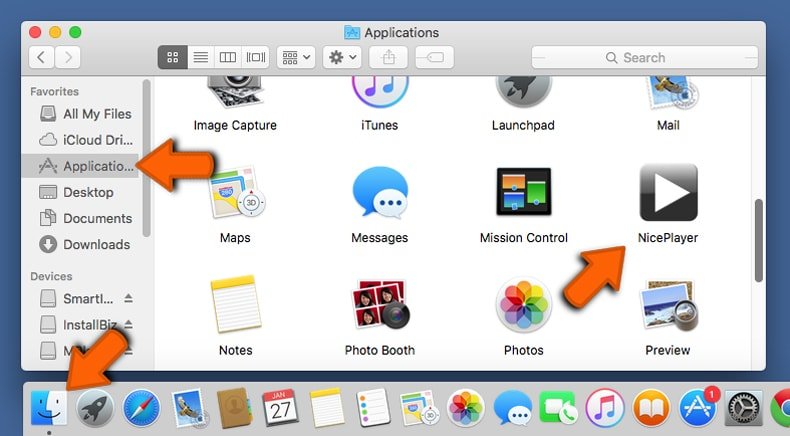Screen dimensions: 790x436
Task: Open Documents folder in sidebar
Action: pos(81,218)
